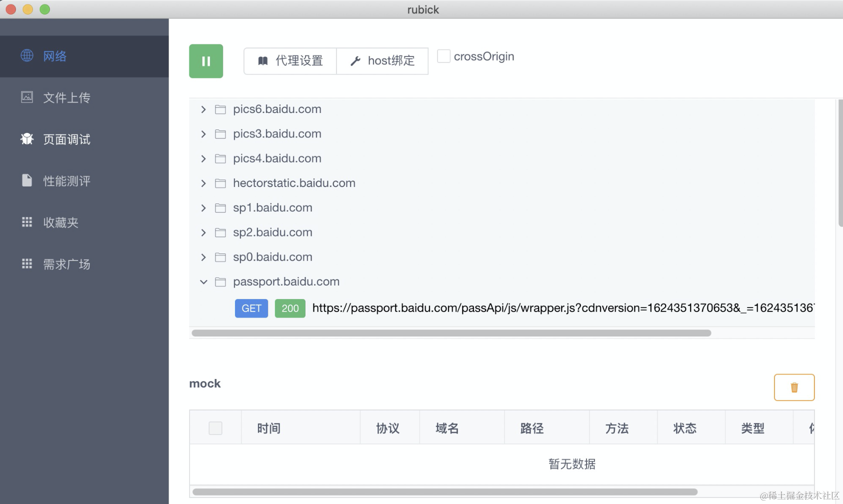
Task: Open 性能测评 sidebar item
Action: click(x=84, y=180)
